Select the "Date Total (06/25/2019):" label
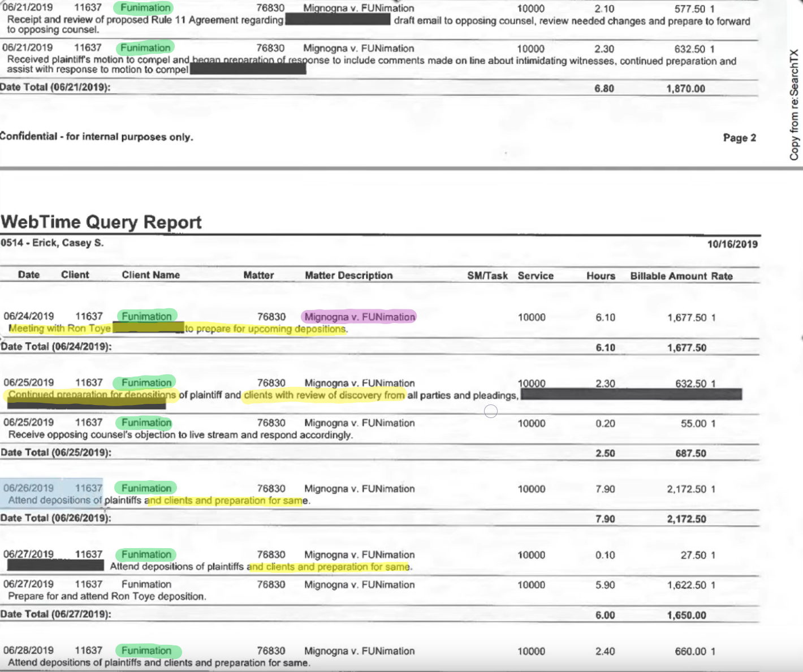Viewport: 803px width, 672px height. point(56,452)
